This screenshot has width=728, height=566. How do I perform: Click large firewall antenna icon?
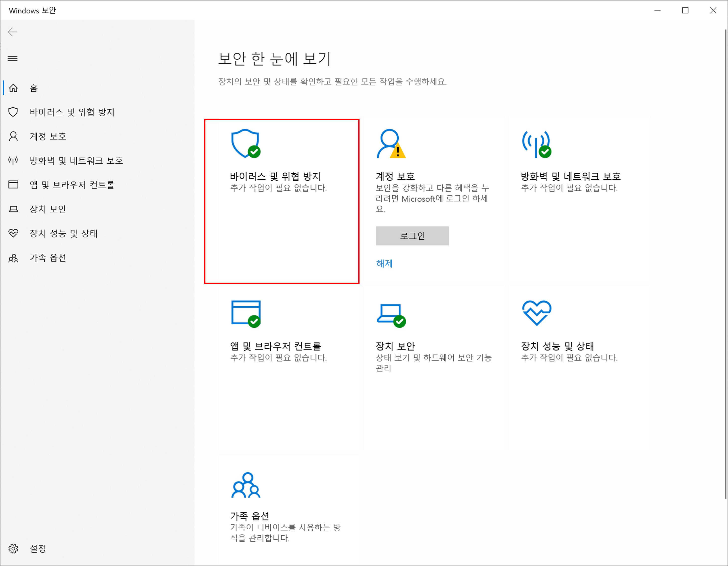pyautogui.click(x=537, y=144)
